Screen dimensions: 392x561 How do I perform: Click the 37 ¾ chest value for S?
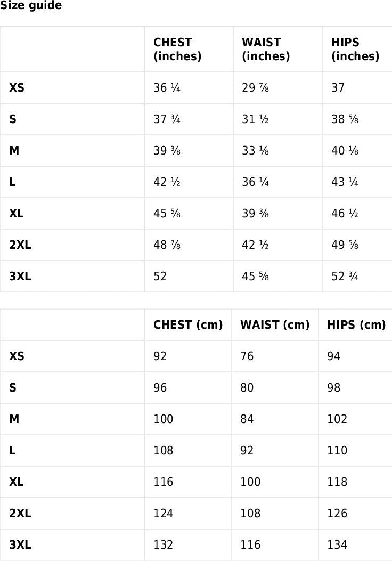click(x=167, y=119)
